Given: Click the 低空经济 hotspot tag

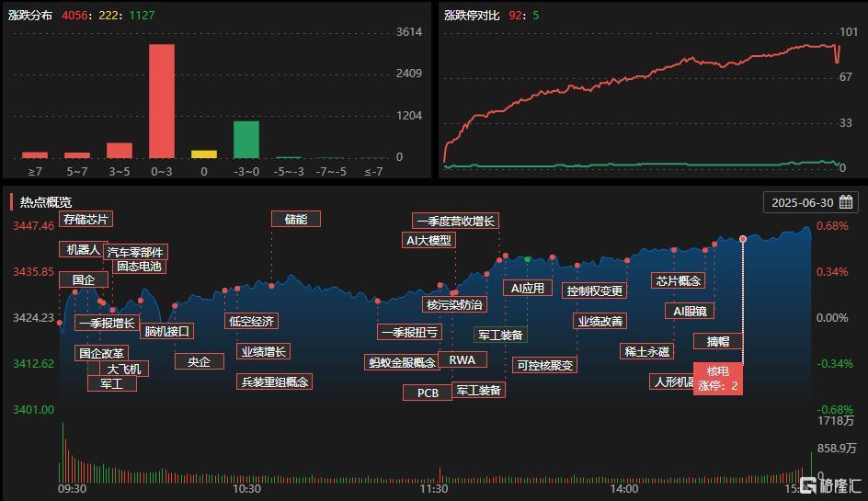Looking at the screenshot, I should click(251, 321).
